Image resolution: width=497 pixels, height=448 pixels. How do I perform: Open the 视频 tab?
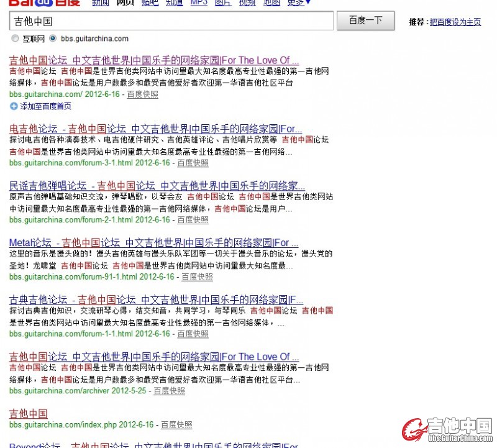[x=247, y=3]
